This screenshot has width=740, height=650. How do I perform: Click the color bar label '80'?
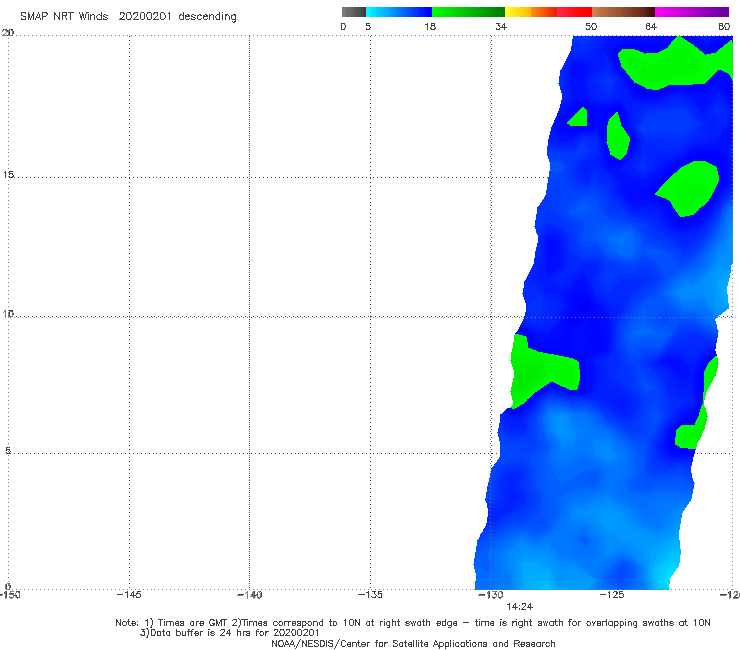pyautogui.click(x=724, y=26)
